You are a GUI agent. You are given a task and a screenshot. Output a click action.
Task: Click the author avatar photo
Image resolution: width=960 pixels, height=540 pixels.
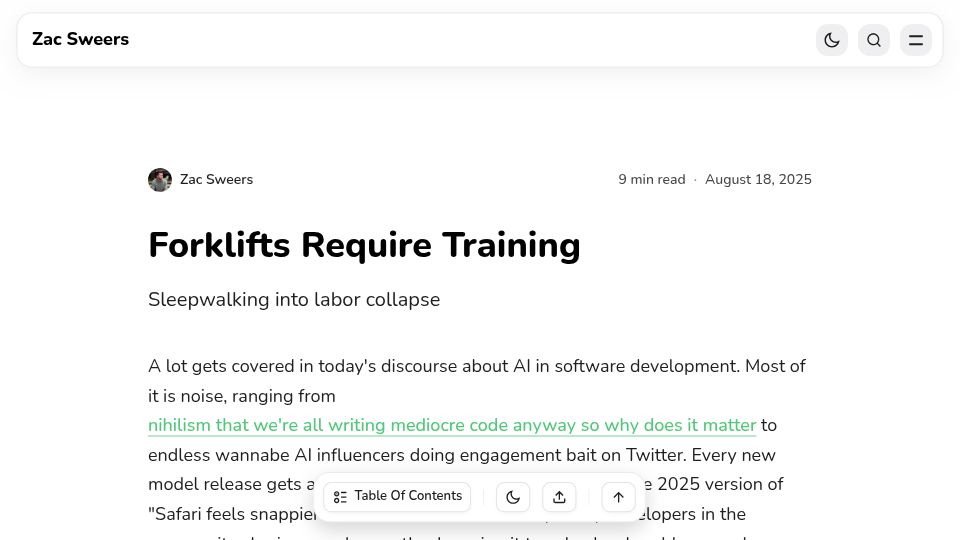(x=160, y=180)
